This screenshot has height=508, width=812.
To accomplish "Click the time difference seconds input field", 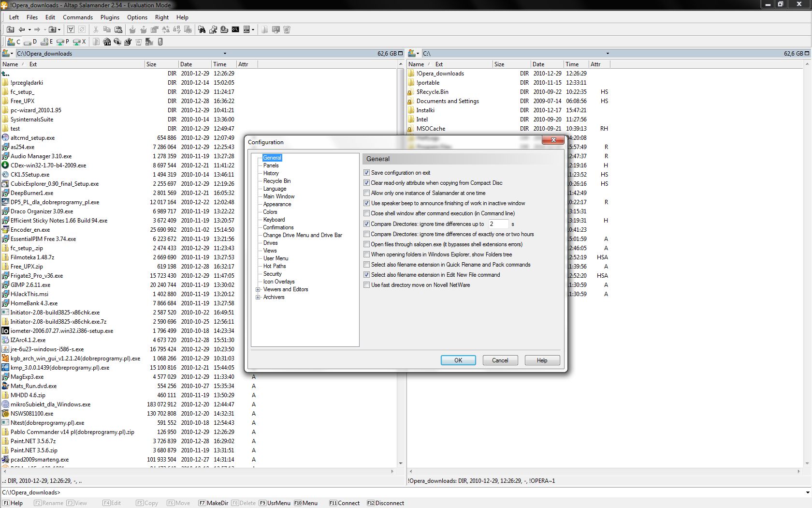I will (x=498, y=224).
